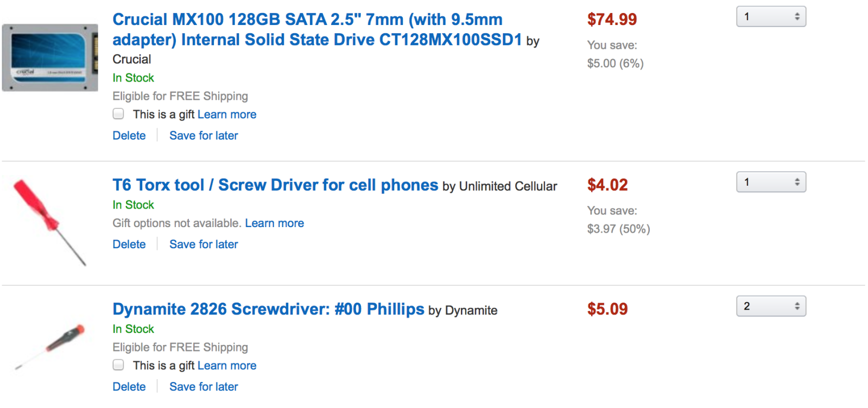Click Learn more about unavailable gift options
Viewport: 868px width, 408px height.
pos(274,223)
